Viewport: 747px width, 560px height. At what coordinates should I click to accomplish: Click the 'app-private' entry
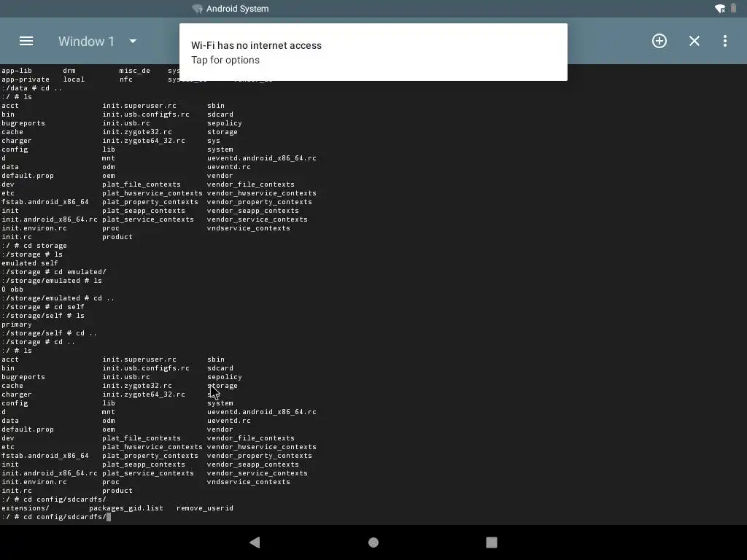[x=26, y=79]
